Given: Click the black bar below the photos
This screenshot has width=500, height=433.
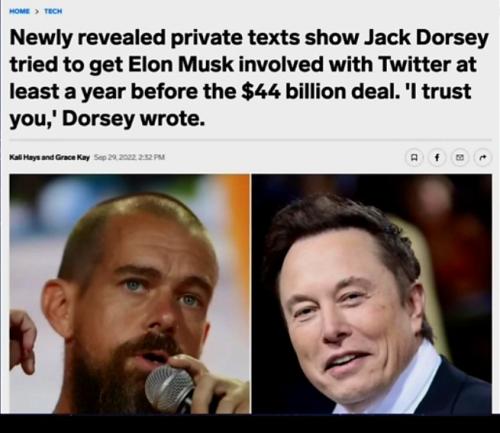Looking at the screenshot, I should pos(250,423).
